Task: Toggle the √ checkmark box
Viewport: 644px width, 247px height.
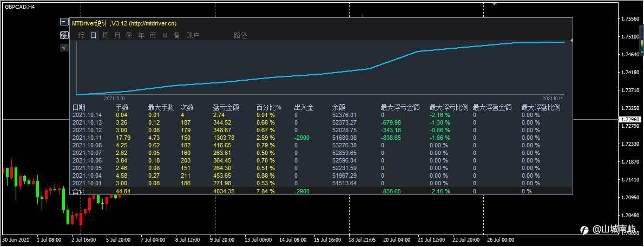Action: coord(64,48)
